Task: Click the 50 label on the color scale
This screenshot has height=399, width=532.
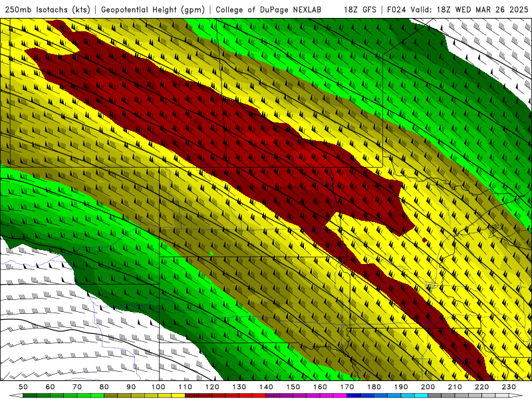Action: (x=23, y=387)
